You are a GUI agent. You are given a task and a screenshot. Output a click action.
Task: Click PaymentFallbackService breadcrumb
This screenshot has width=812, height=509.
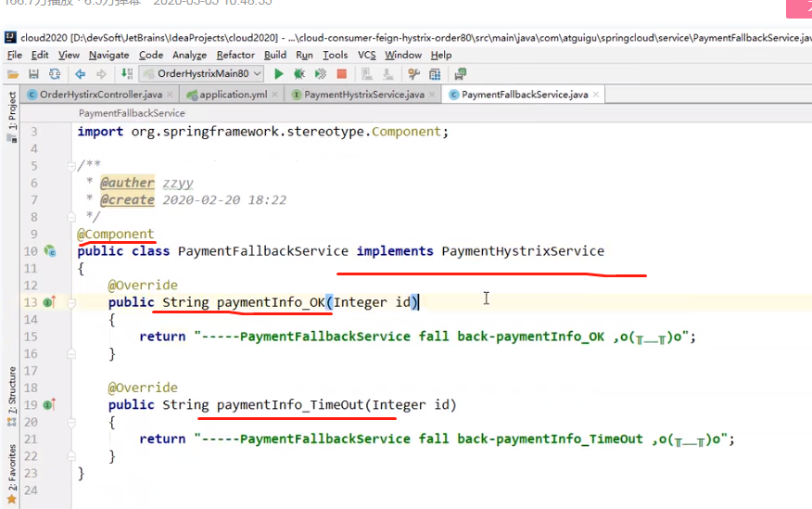(132, 113)
